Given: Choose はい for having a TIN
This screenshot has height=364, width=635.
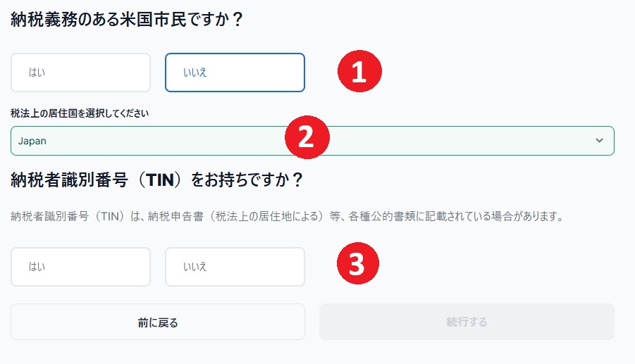Looking at the screenshot, I should (x=80, y=267).
